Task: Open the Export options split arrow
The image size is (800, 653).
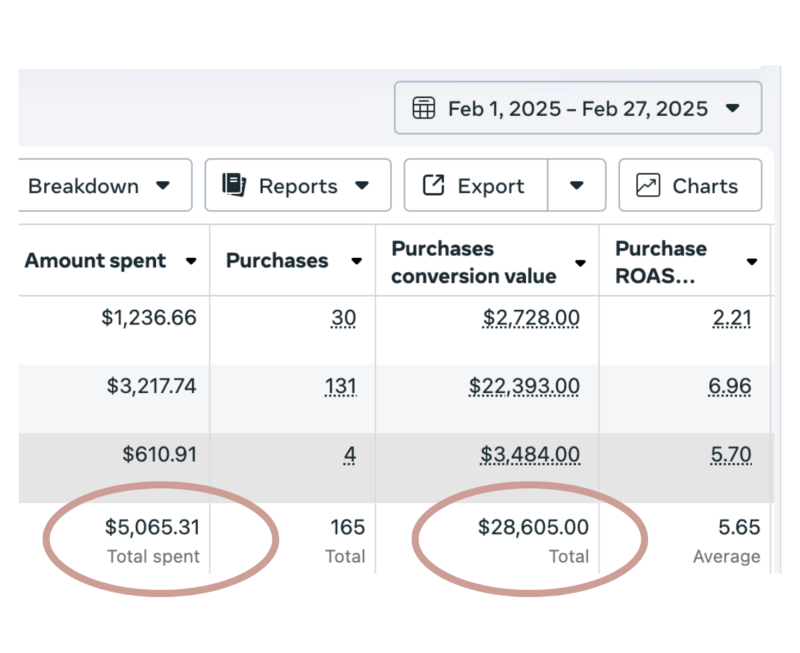Action: point(577,185)
